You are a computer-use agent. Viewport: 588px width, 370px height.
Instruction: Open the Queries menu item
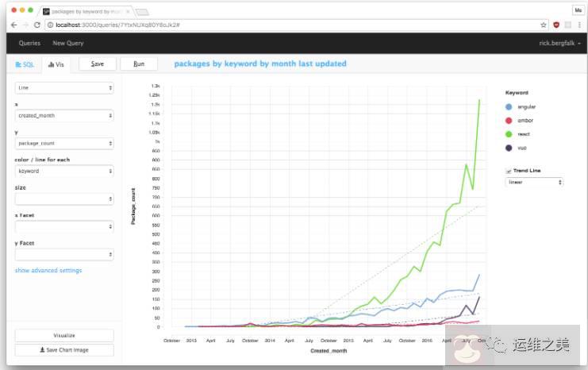pyautogui.click(x=29, y=43)
